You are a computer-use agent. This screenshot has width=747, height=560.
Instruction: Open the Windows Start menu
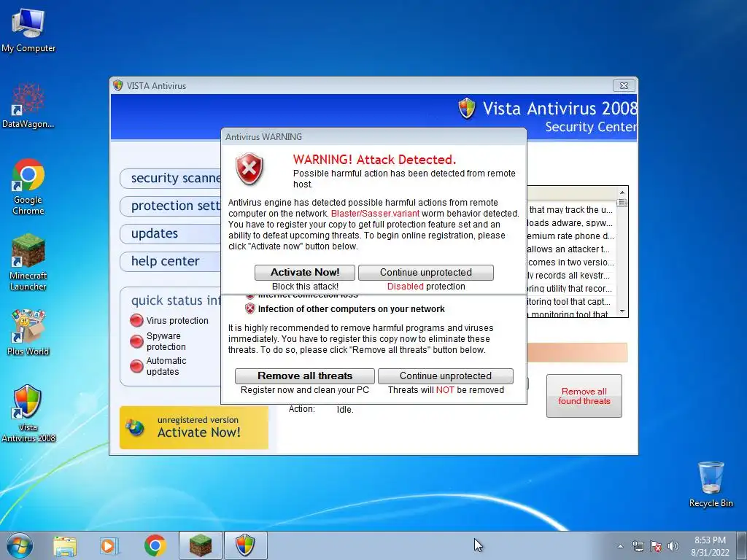coord(20,545)
